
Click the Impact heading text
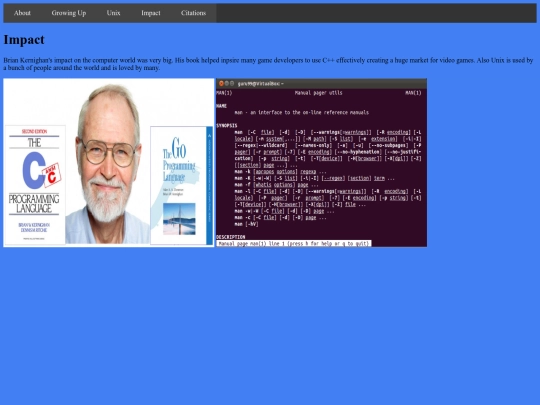click(x=24, y=40)
